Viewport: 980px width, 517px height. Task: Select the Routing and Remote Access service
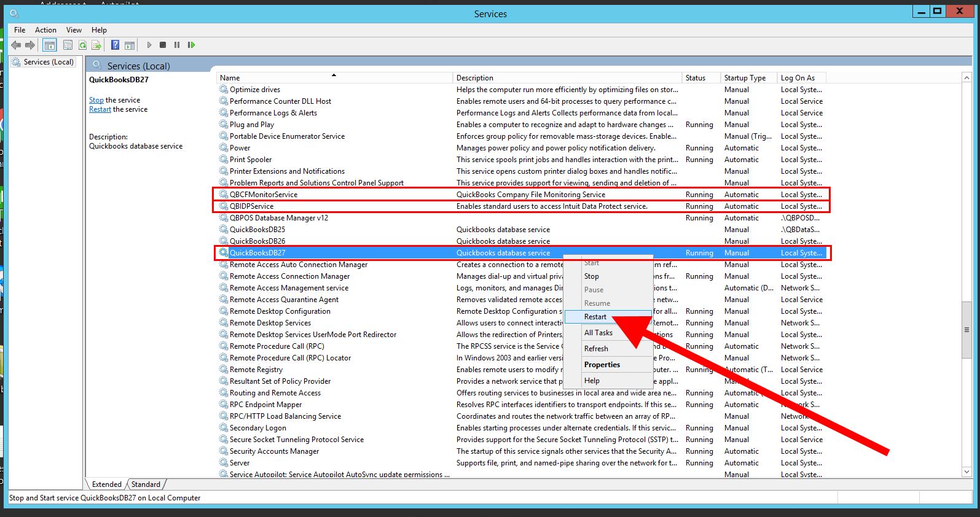522,393
